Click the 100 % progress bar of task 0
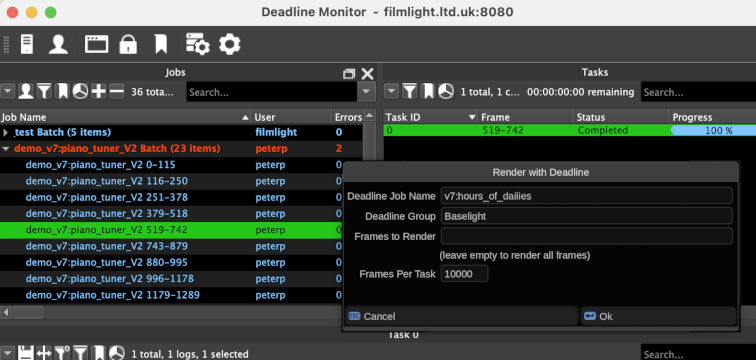 pos(714,130)
